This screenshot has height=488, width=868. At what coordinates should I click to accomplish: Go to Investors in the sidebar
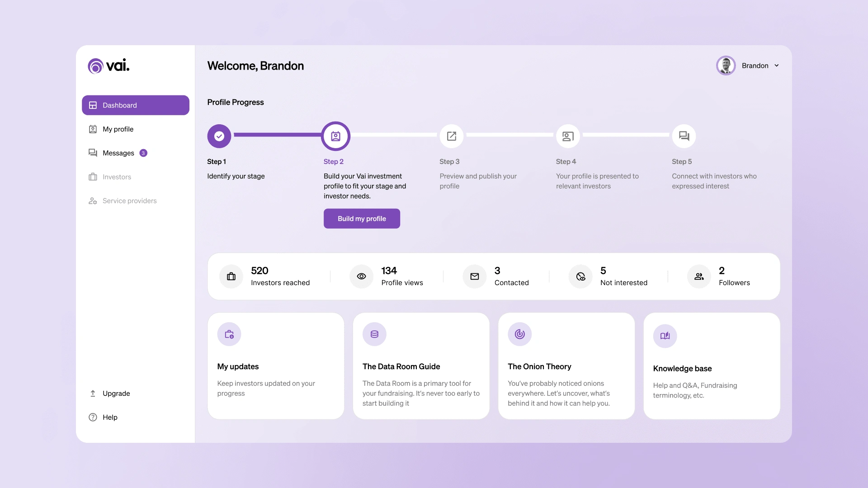(117, 177)
